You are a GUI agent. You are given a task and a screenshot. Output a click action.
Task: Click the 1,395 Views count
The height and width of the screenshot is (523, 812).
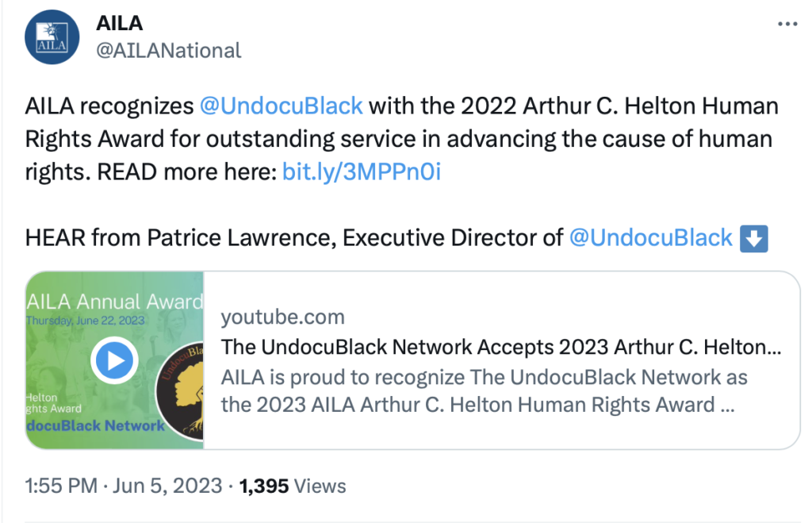point(293,486)
